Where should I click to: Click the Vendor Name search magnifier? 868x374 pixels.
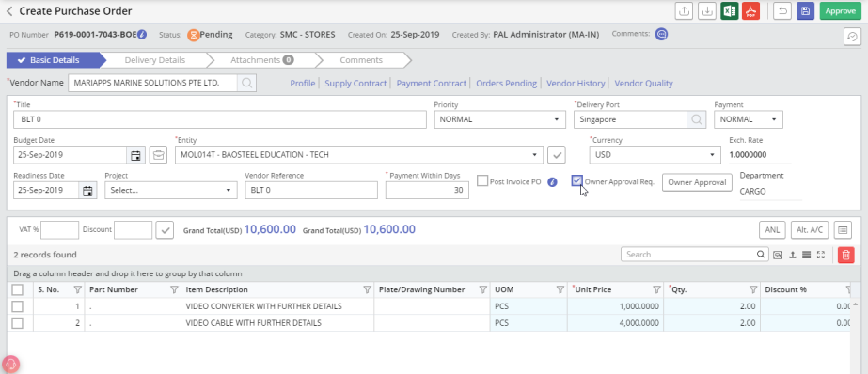pos(247,83)
